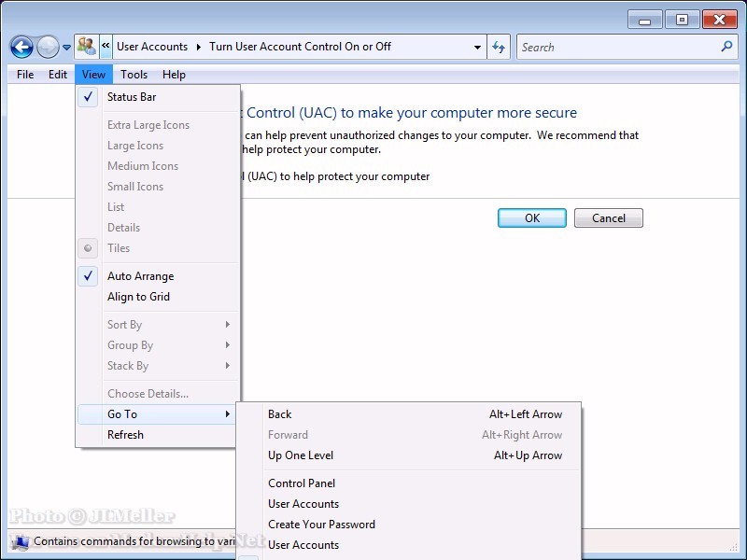Click the blue Back navigation arrow

(21, 48)
